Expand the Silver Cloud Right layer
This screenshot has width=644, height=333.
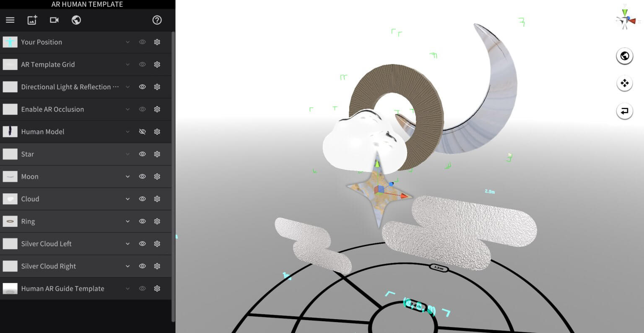pos(127,266)
